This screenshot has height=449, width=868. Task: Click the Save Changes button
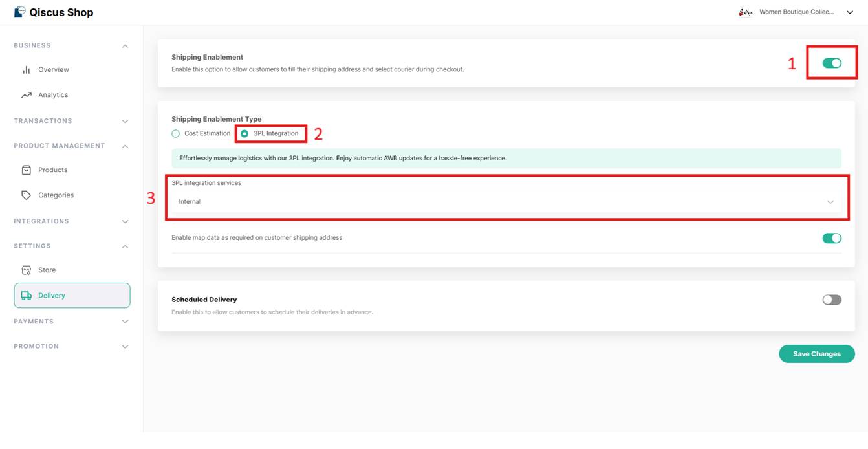[x=816, y=354]
